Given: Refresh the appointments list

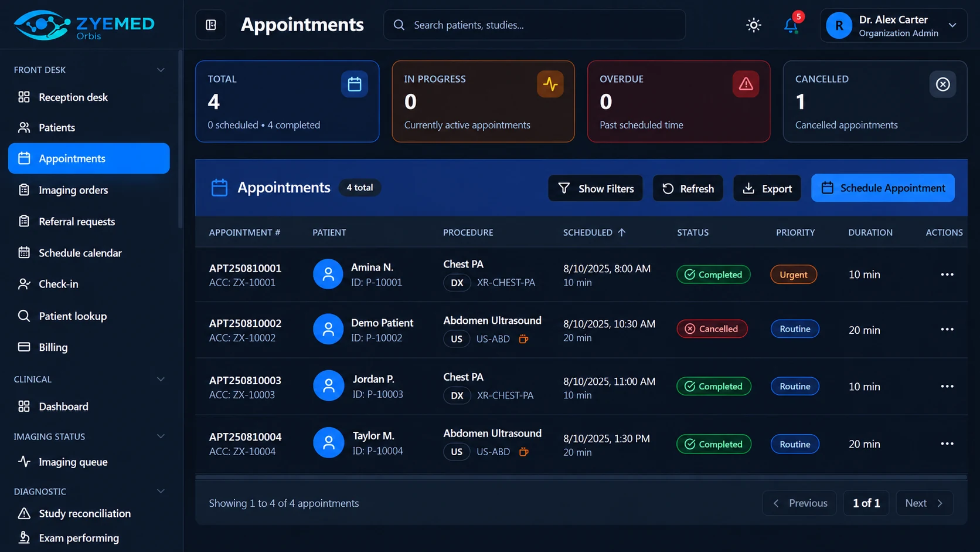Looking at the screenshot, I should pos(688,188).
